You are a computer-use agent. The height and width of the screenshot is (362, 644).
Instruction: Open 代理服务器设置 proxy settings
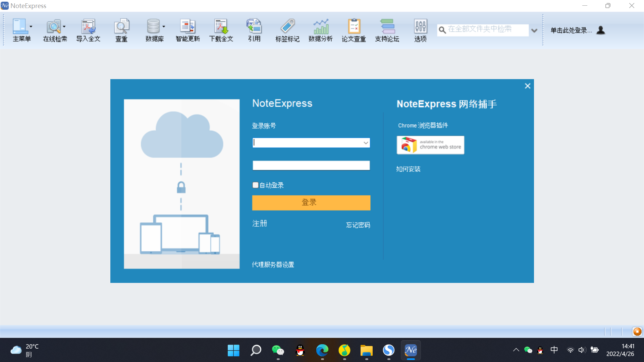point(273,265)
